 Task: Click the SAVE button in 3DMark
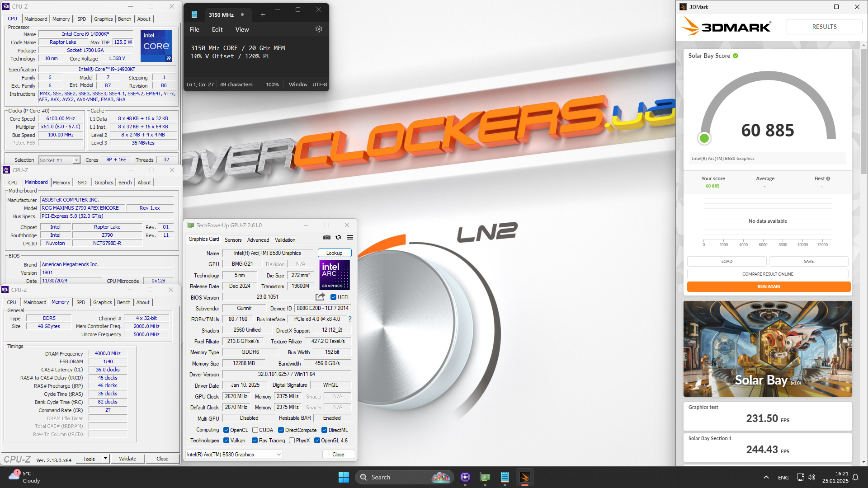(808, 261)
